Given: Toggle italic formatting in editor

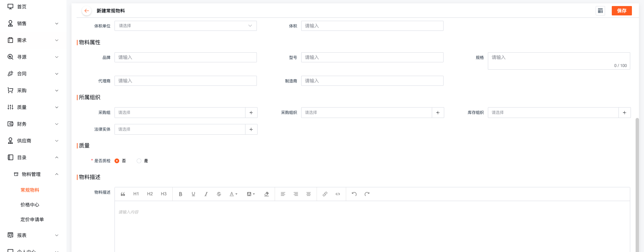Looking at the screenshot, I should (x=206, y=194).
